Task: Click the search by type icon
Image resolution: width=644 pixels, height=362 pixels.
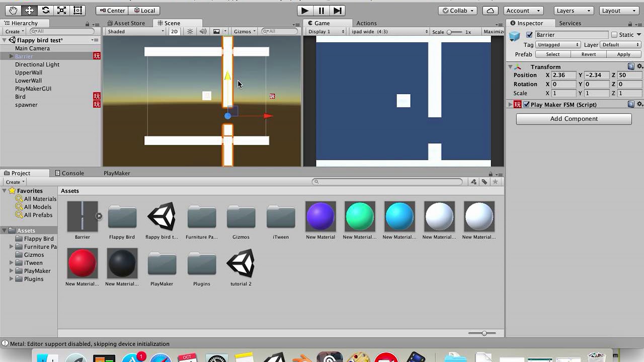Action: tap(473, 182)
